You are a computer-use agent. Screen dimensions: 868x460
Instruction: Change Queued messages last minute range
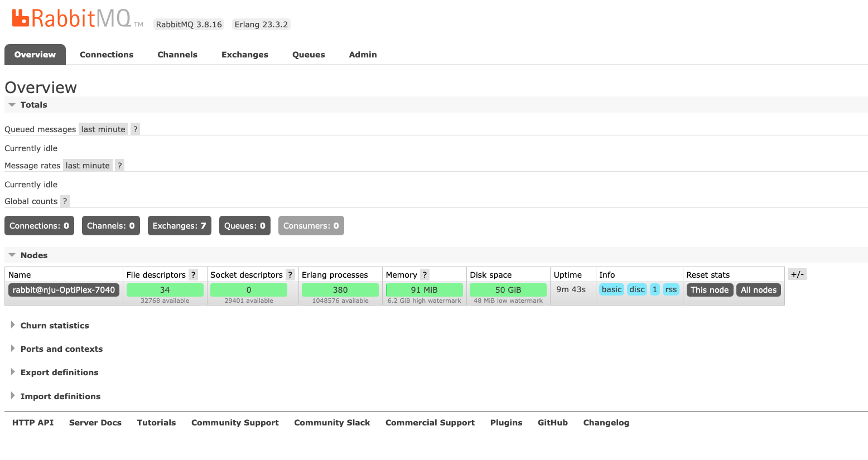tap(103, 129)
